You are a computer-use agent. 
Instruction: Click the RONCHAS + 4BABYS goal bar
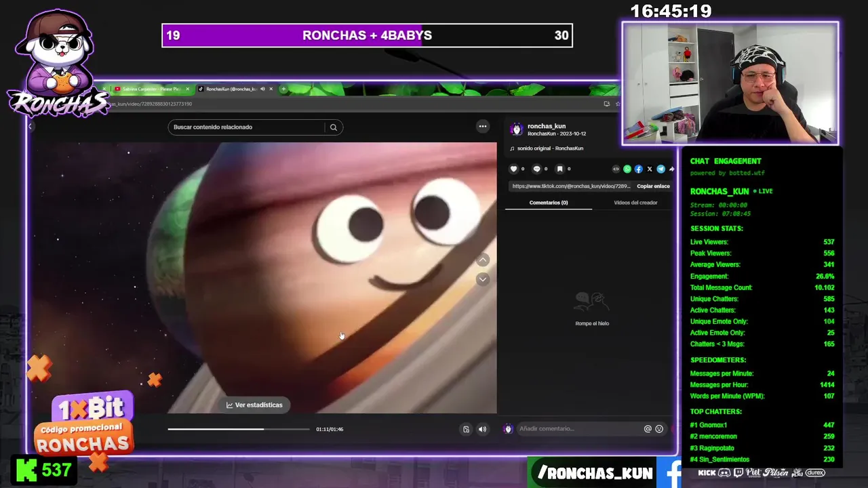pos(367,35)
